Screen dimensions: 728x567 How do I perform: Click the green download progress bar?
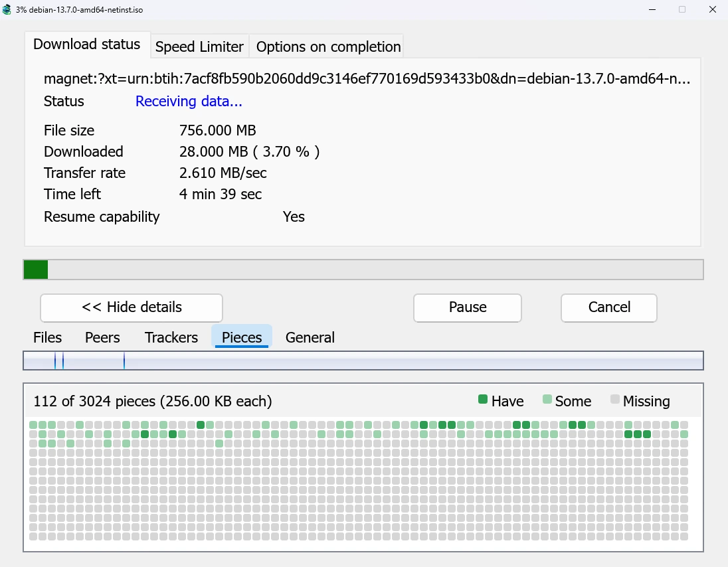363,270
